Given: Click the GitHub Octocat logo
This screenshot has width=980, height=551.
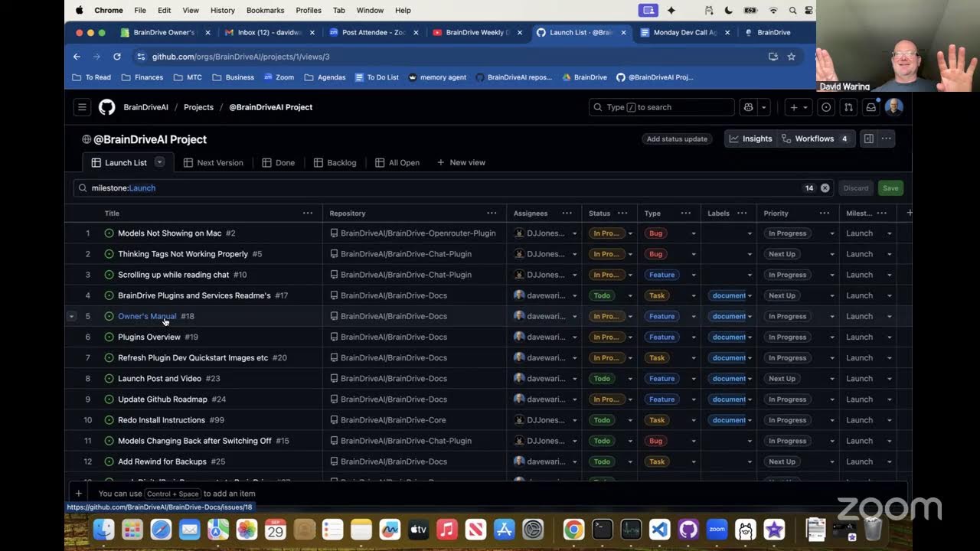Looking at the screenshot, I should (x=107, y=107).
